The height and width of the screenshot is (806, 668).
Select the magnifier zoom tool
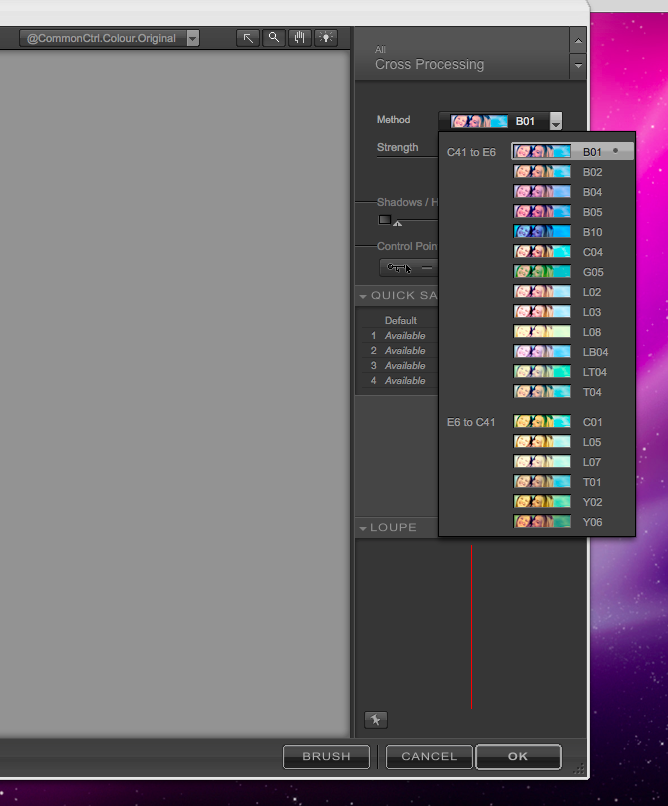[x=274, y=38]
